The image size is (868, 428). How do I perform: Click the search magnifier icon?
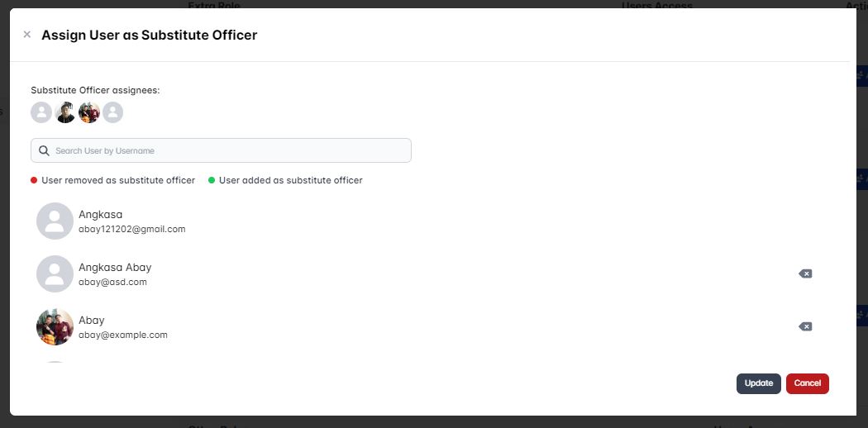coord(45,150)
